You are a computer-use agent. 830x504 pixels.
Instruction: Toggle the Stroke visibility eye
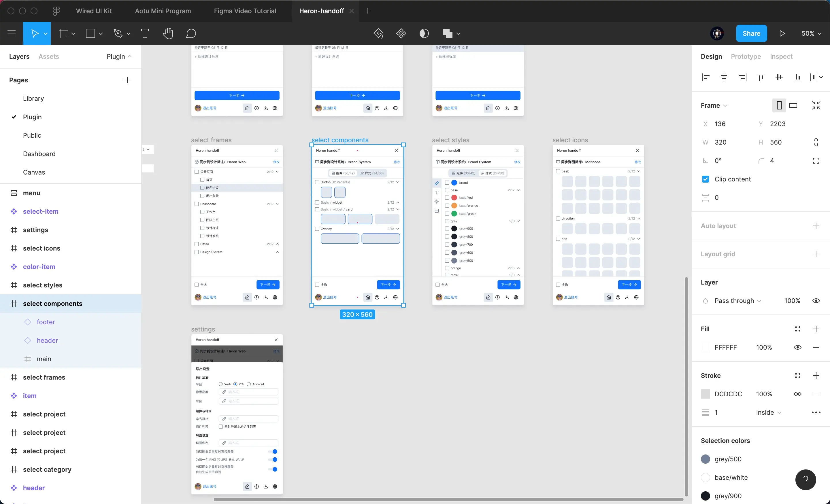797,394
